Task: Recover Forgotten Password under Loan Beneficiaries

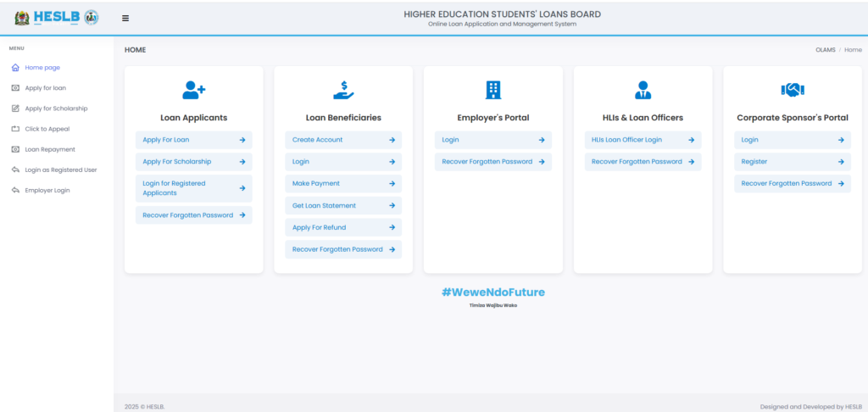Action: 343,250
